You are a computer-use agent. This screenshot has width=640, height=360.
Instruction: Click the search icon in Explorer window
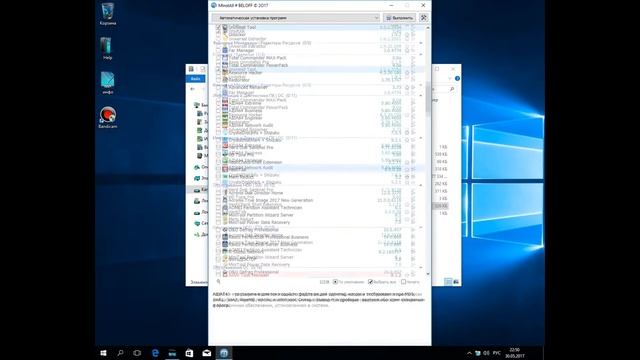tap(452, 89)
